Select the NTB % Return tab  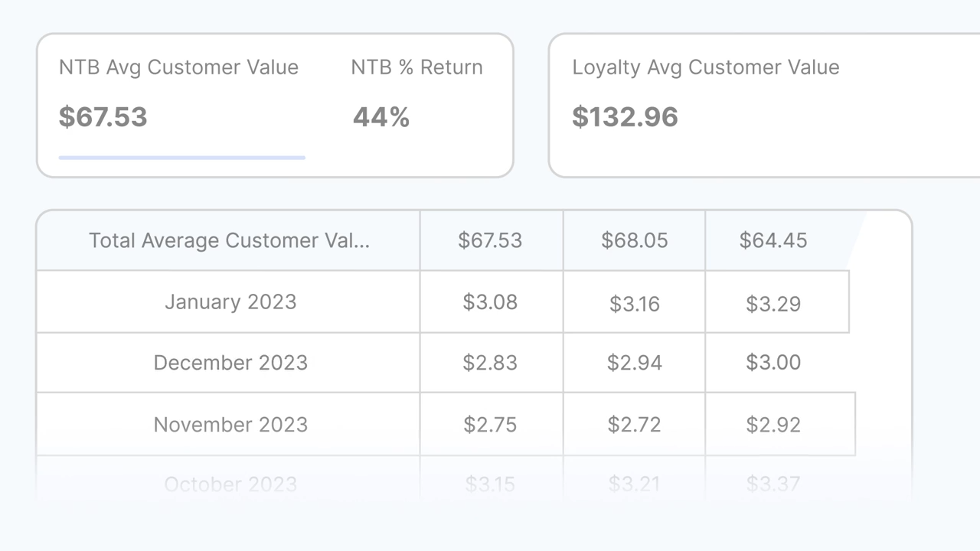(416, 67)
